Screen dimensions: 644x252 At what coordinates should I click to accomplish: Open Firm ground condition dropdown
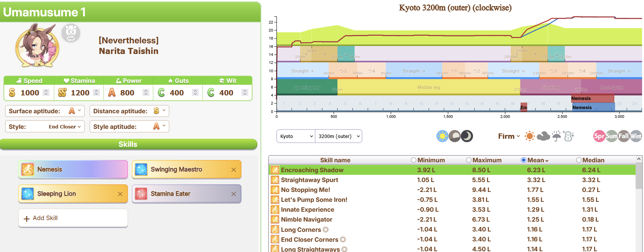(x=509, y=136)
